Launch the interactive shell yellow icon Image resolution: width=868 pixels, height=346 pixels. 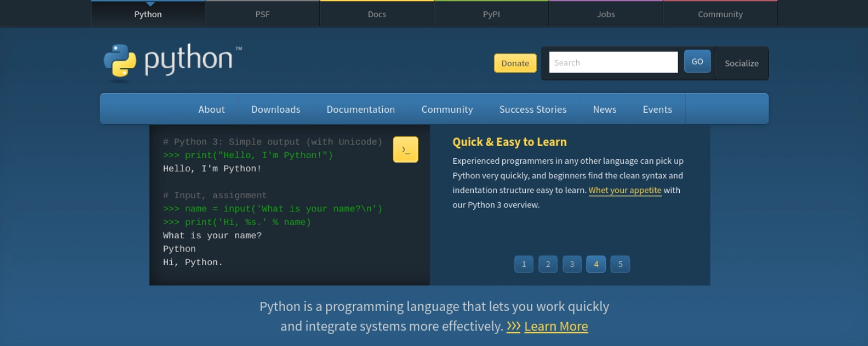[x=405, y=150]
